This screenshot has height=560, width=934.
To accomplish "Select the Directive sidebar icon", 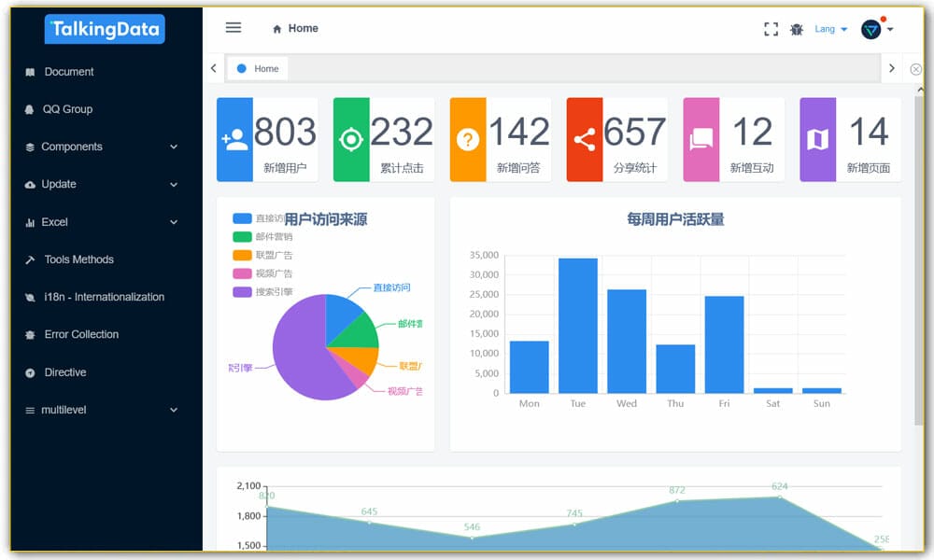I will (29, 372).
